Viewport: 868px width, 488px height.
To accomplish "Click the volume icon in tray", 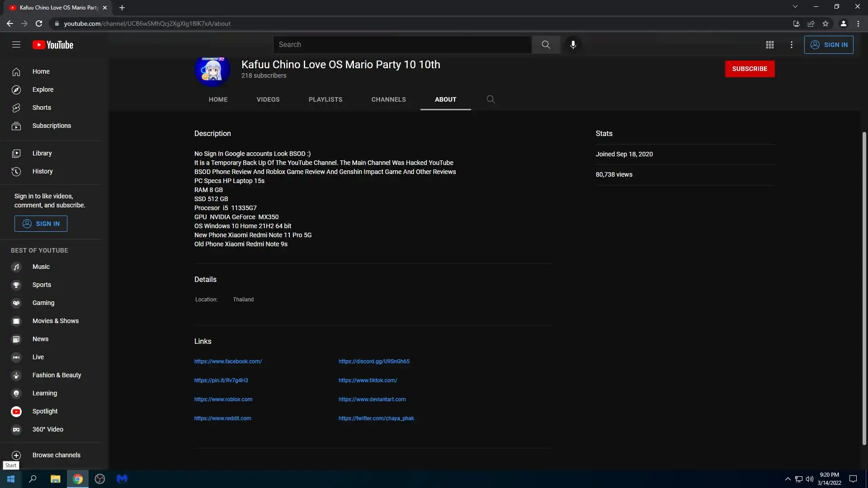I will tap(809, 479).
